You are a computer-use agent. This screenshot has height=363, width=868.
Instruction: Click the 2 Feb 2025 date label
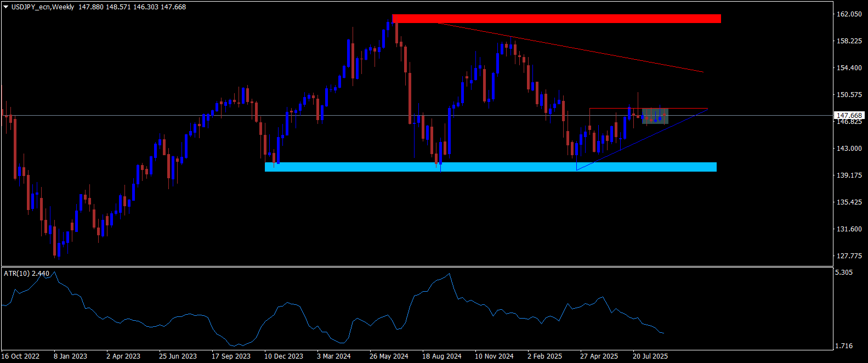point(544,356)
